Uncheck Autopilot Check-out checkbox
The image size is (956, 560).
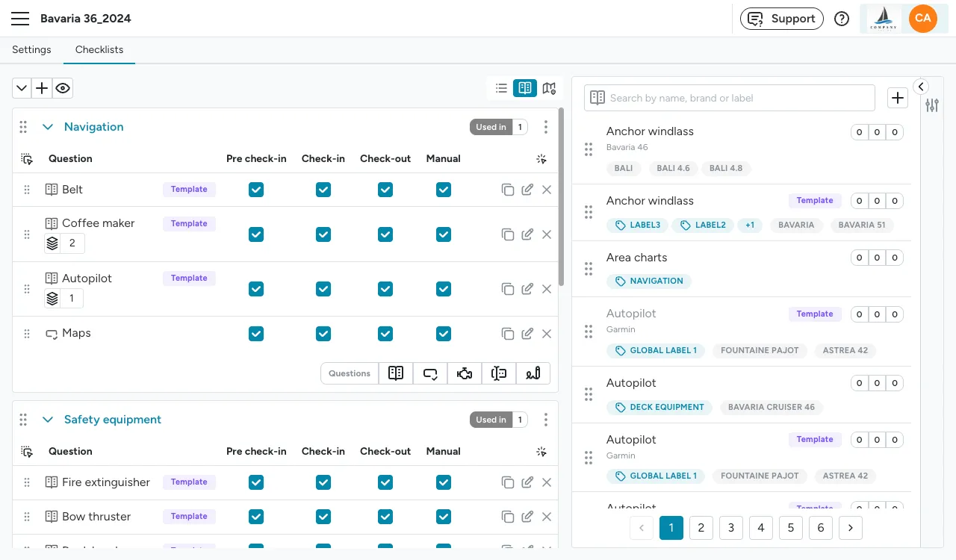[385, 289]
